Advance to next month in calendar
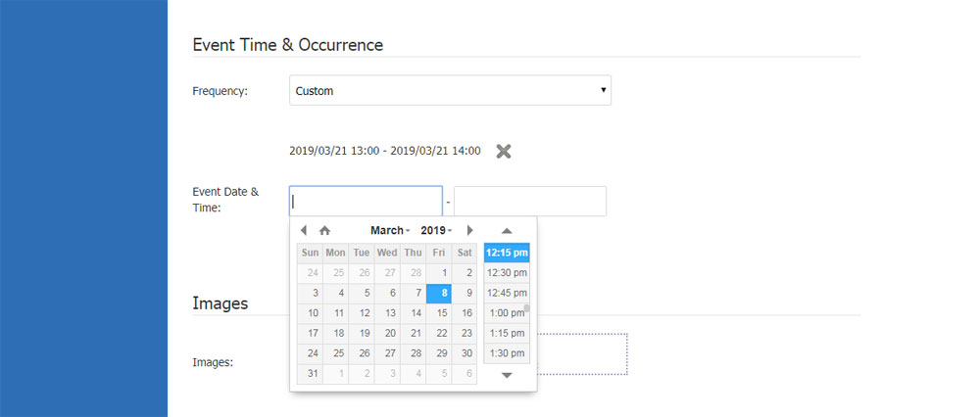Viewport: 980px width, 417px height. pyautogui.click(x=469, y=230)
